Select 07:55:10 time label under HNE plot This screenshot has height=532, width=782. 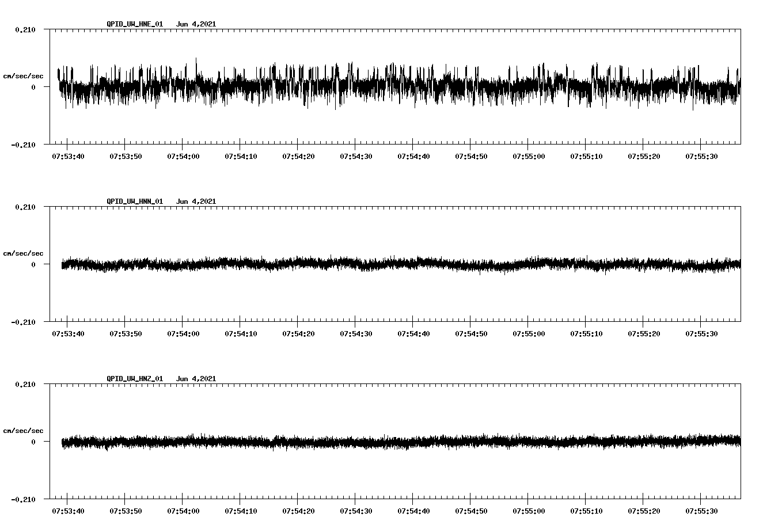click(x=586, y=157)
